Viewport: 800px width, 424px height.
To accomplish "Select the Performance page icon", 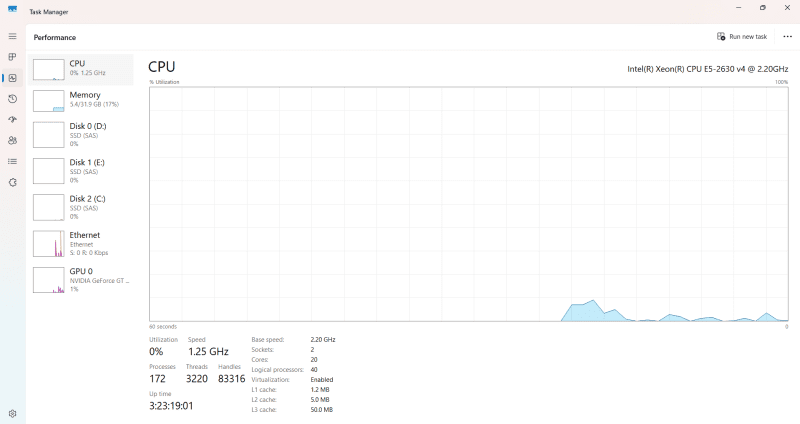I will (x=12, y=78).
